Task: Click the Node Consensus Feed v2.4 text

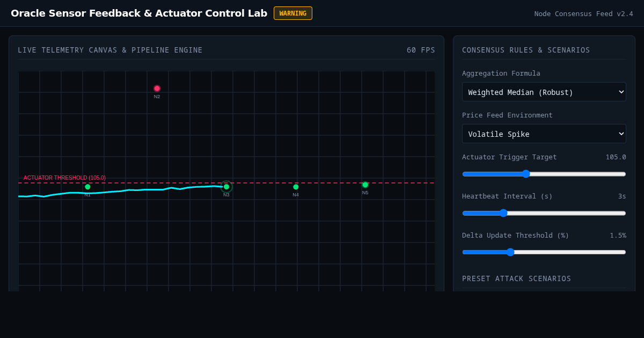Action: 583,13
